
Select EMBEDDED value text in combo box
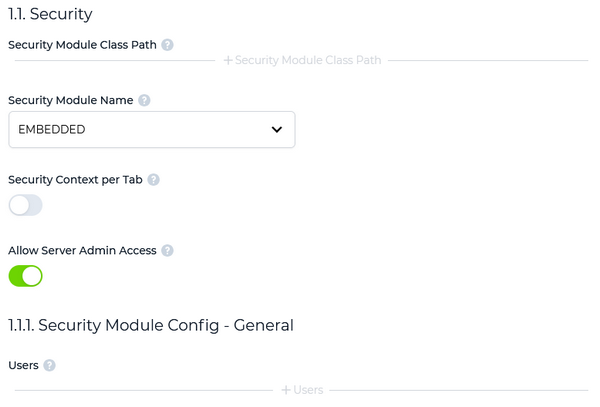pyautogui.click(x=52, y=130)
